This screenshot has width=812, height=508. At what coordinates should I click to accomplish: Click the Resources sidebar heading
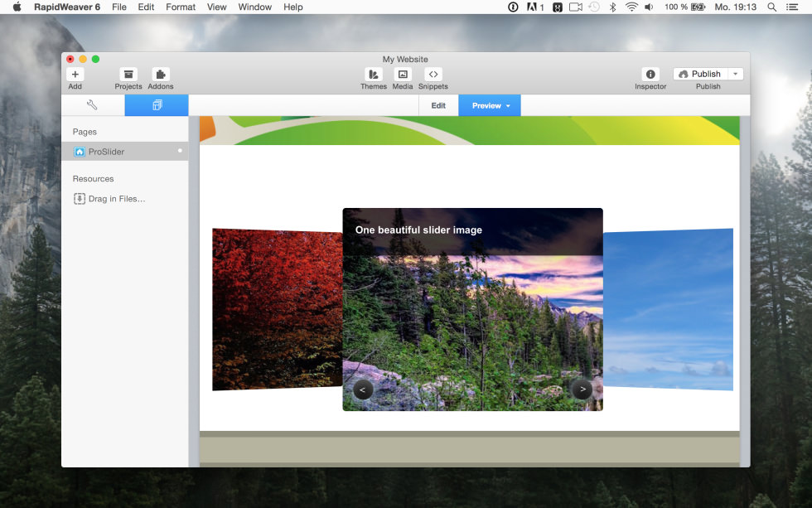coord(93,179)
